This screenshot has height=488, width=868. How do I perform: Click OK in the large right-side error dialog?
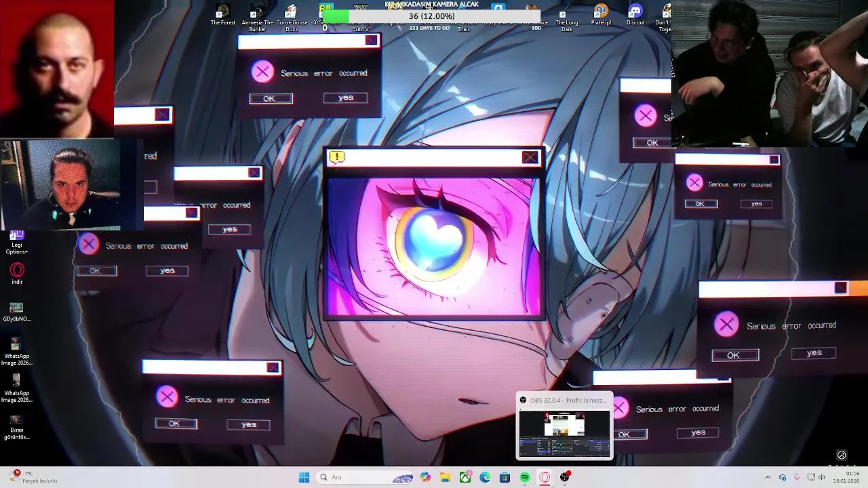pyautogui.click(x=734, y=355)
